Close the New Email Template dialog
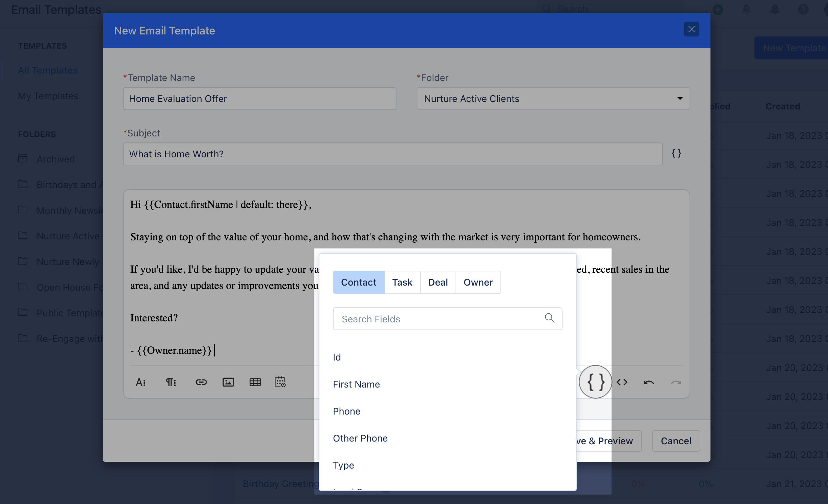This screenshot has width=828, height=504. click(691, 29)
